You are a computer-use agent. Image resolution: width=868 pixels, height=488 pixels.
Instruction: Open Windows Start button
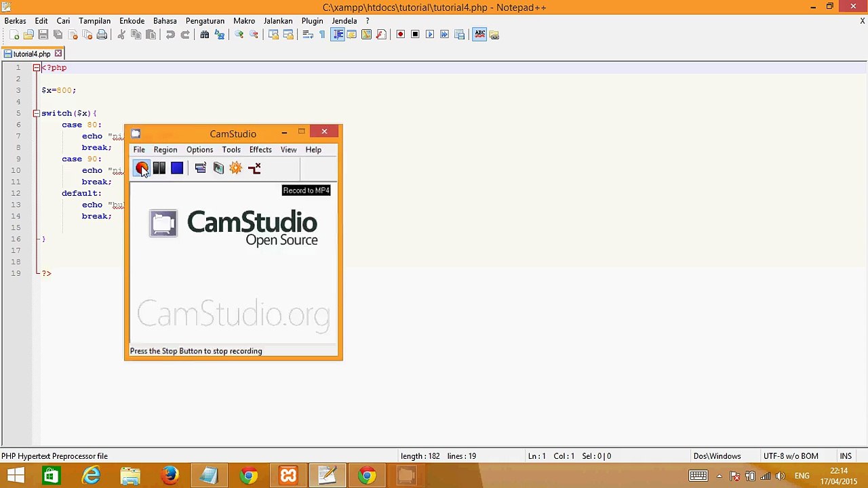pyautogui.click(x=16, y=476)
